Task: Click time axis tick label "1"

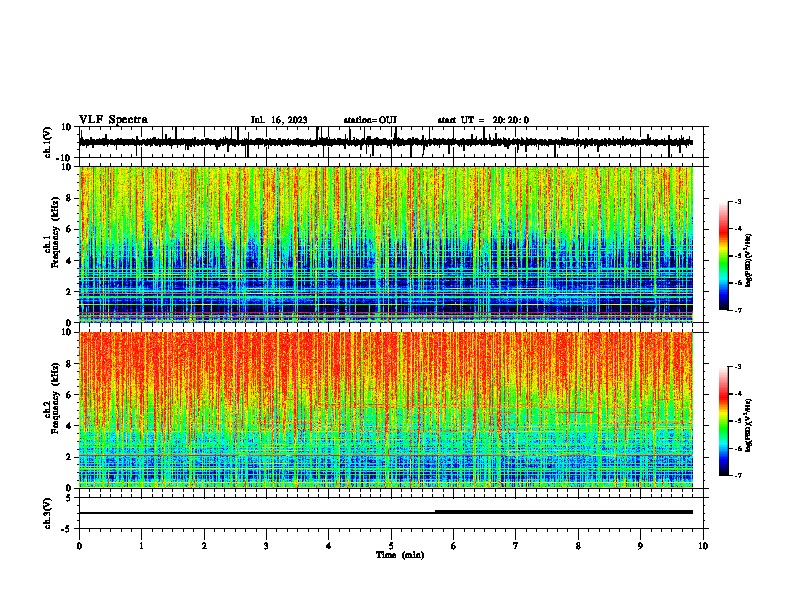Action: pyautogui.click(x=141, y=546)
